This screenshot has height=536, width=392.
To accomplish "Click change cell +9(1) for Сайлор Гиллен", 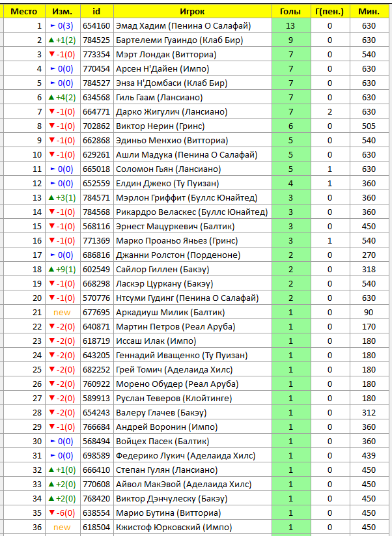I will click(63, 270).
